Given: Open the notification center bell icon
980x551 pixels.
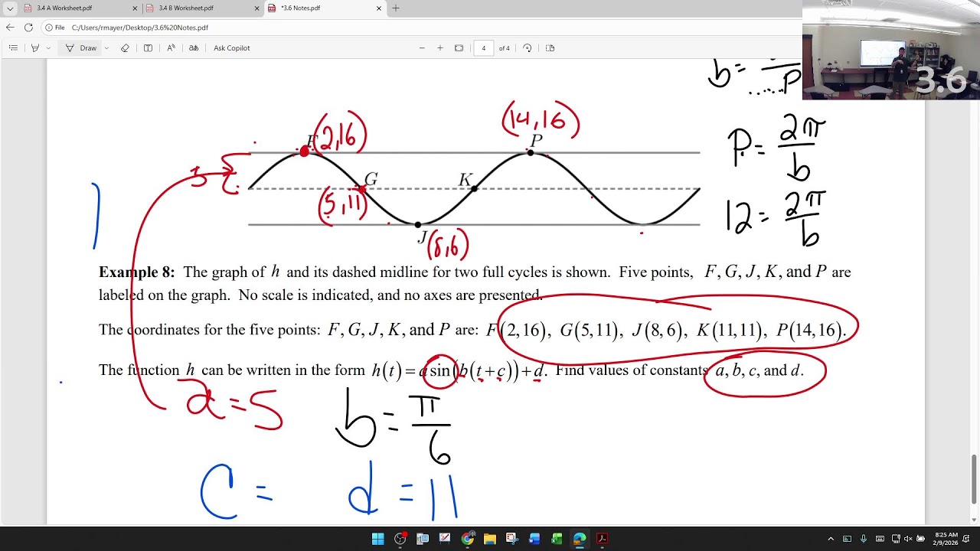Looking at the screenshot, I should pyautogui.click(x=964, y=539).
